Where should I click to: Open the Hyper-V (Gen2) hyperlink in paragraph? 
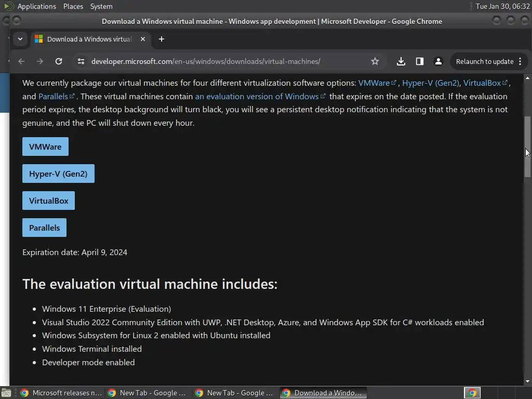pyautogui.click(x=431, y=83)
